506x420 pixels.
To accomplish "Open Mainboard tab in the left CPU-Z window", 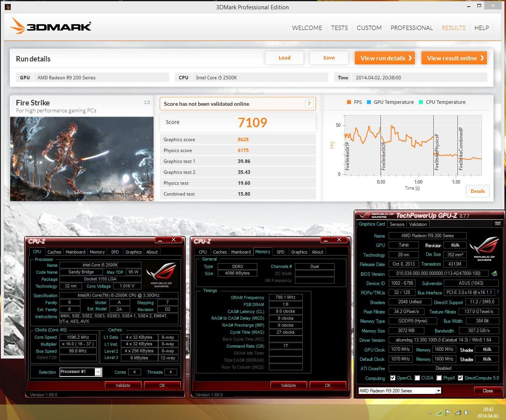I will click(x=75, y=252).
